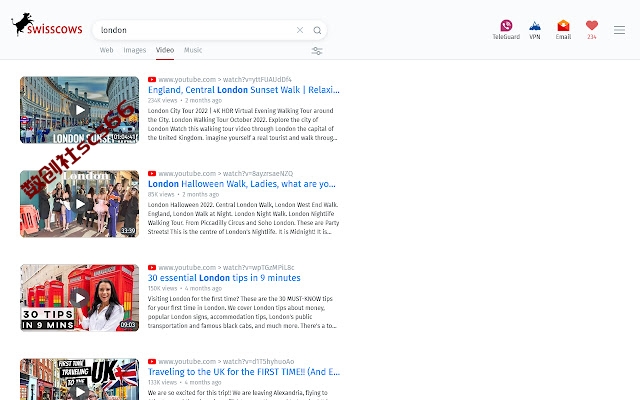Click the URL text above Halloween Walk title
This screenshot has width=640, height=400.
coord(226,173)
